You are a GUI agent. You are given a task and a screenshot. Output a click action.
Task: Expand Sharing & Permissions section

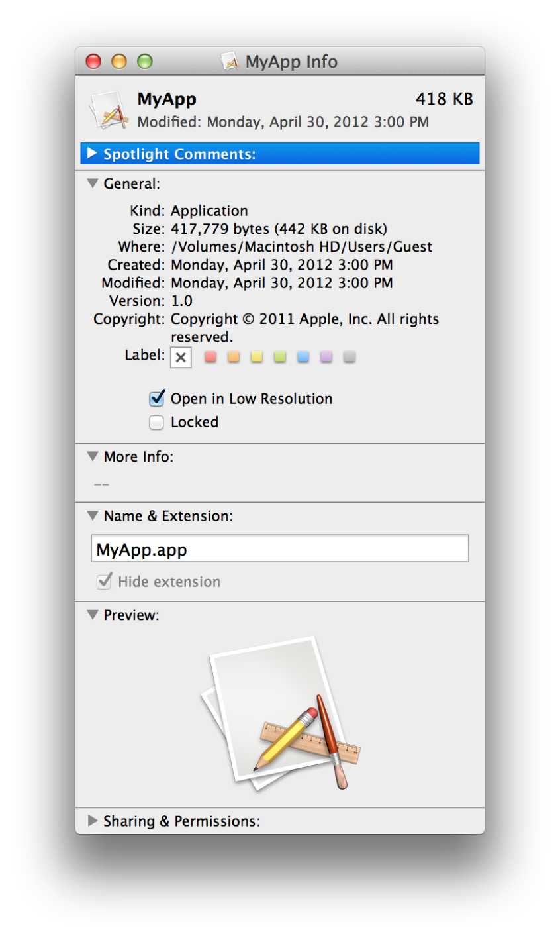tap(93, 821)
